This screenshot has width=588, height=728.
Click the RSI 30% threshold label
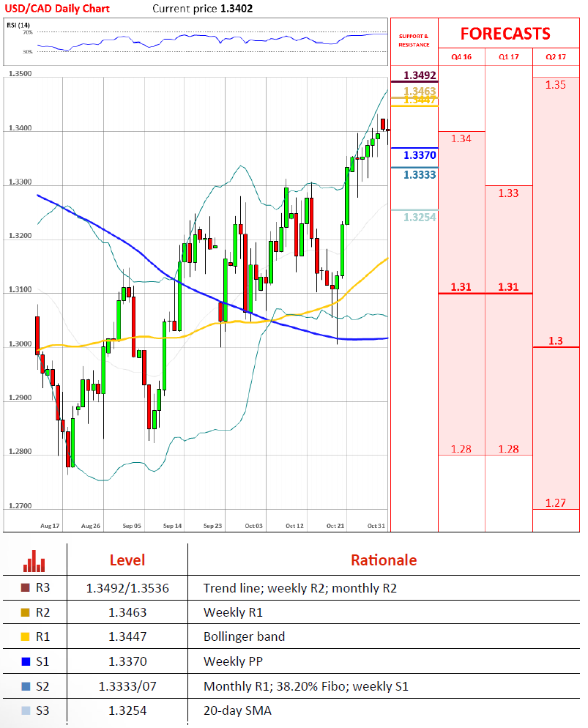click(28, 51)
